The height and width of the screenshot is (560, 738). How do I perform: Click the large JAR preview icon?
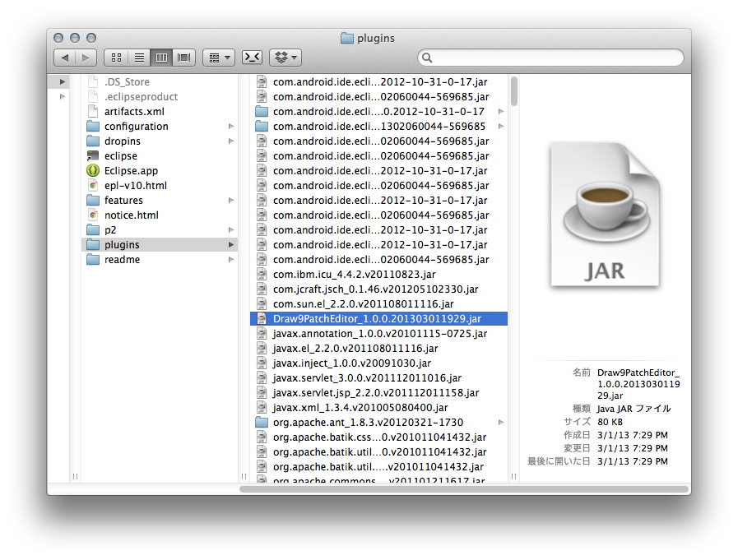click(605, 215)
